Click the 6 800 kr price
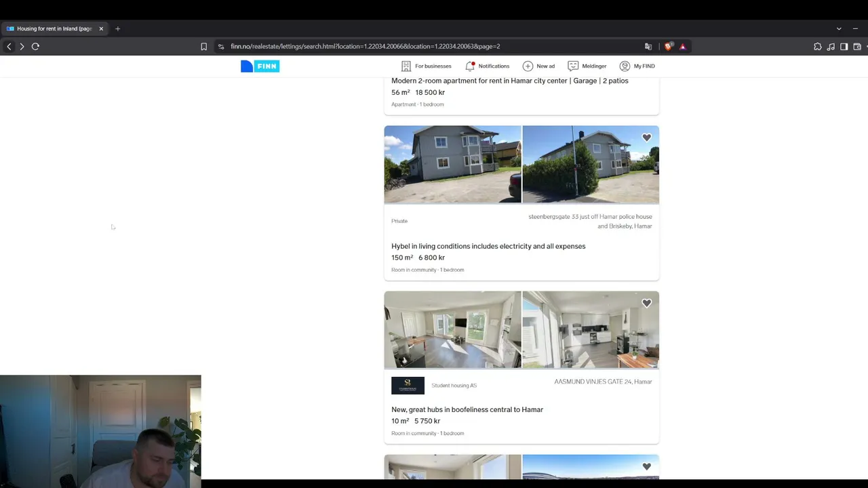The width and height of the screenshot is (868, 488). [431, 258]
